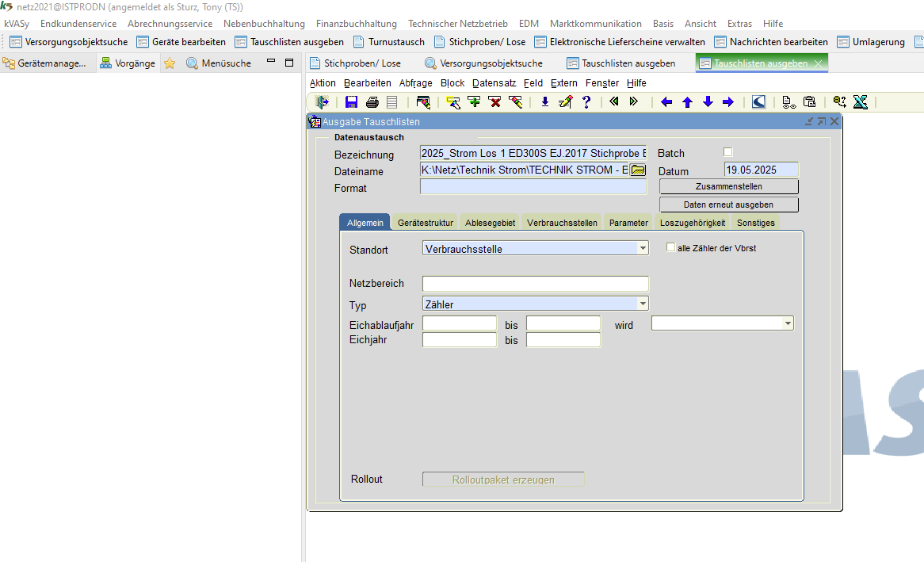Click the red X delete record icon

494,101
